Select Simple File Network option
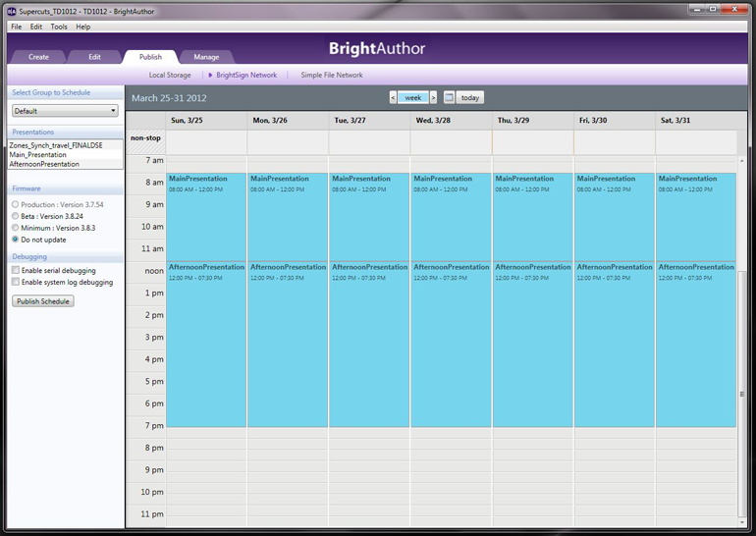Viewport: 756px width, 536px height. coord(332,75)
